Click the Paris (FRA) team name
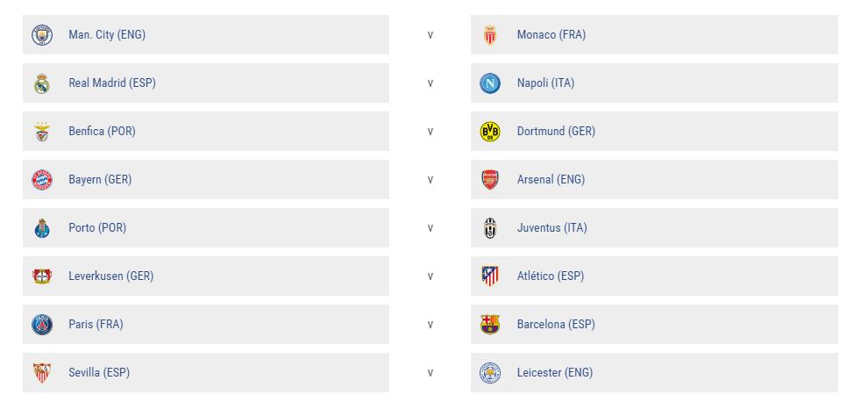Image resolution: width=868 pixels, height=409 pixels. point(96,324)
